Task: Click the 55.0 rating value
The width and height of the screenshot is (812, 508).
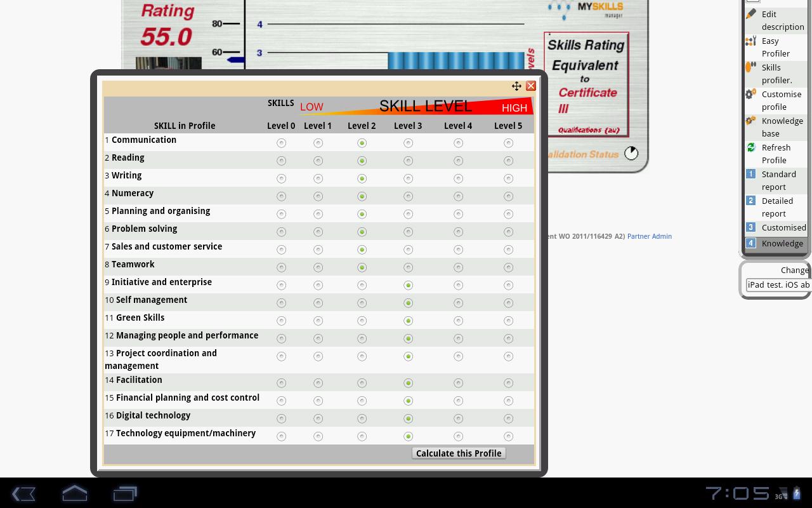Action: pos(166,36)
